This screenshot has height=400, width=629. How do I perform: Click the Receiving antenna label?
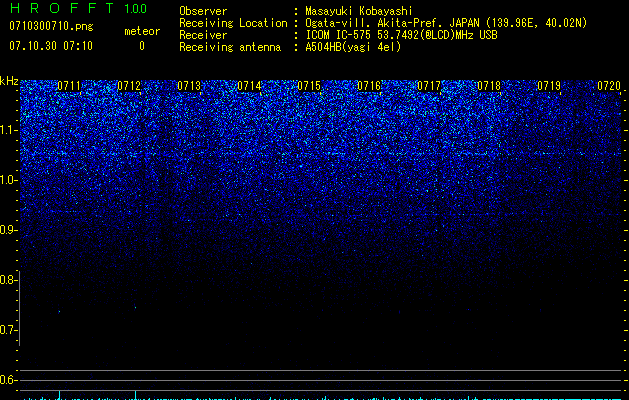tap(230, 47)
